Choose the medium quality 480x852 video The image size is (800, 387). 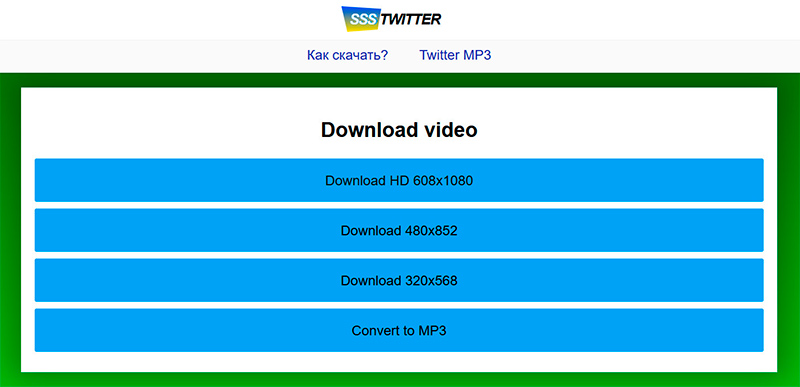399,230
